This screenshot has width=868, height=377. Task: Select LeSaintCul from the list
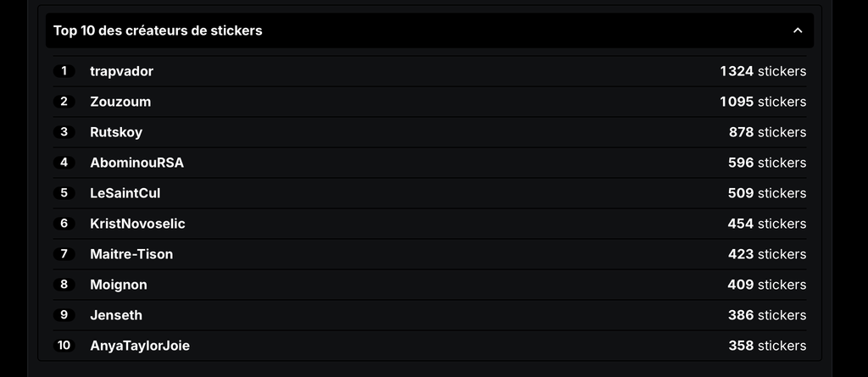[125, 193]
